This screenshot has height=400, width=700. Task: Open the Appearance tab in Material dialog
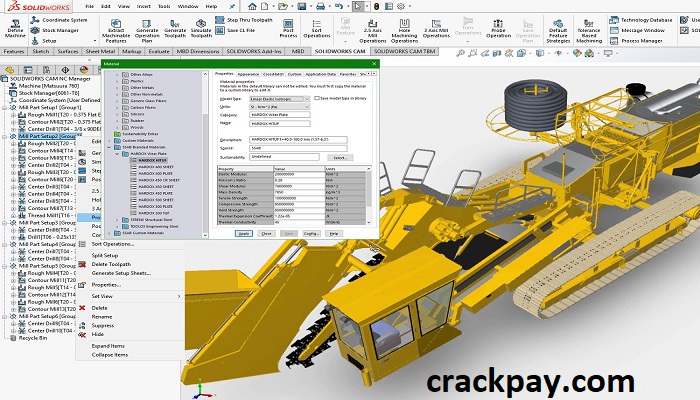coord(248,74)
